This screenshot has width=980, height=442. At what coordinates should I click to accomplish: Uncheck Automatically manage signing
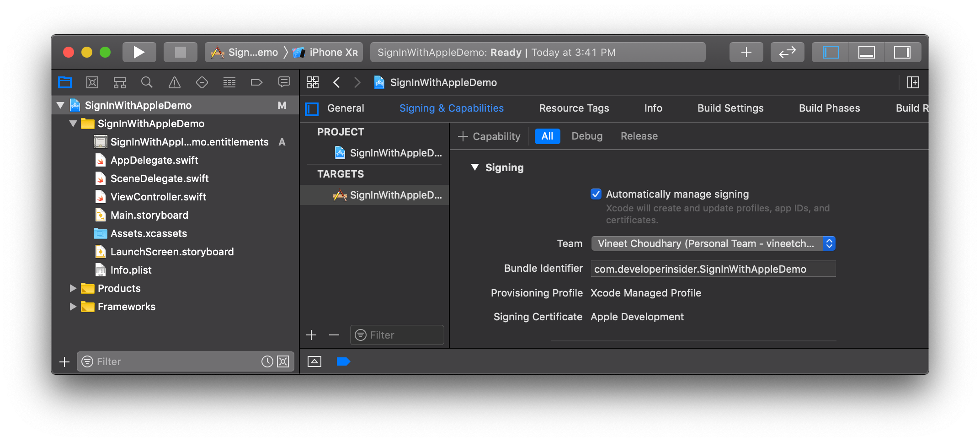click(596, 194)
